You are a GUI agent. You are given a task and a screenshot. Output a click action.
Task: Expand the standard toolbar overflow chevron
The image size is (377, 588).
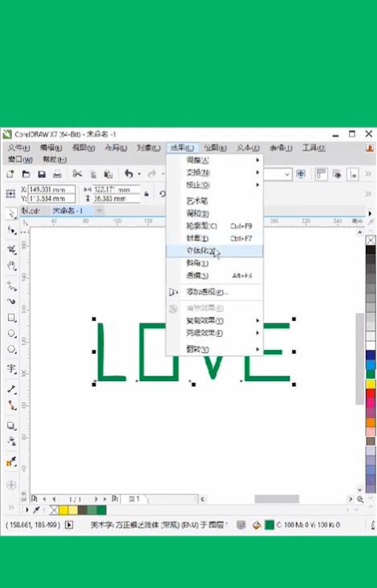point(368,174)
